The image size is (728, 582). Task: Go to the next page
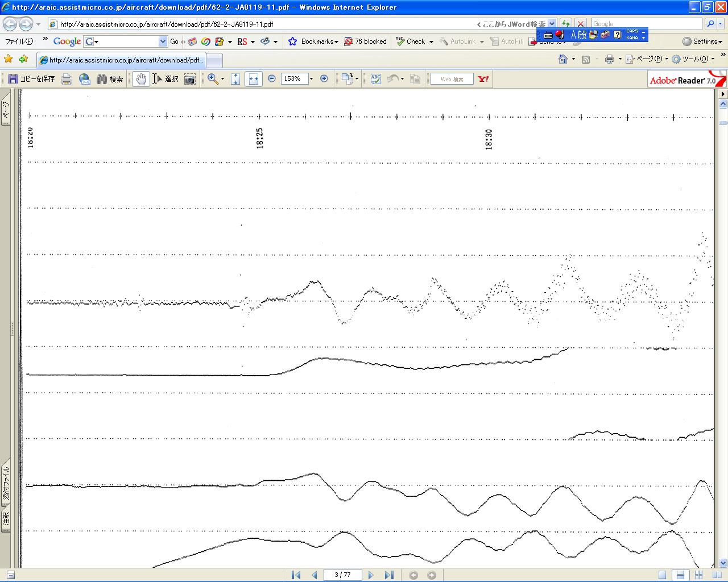(x=371, y=575)
